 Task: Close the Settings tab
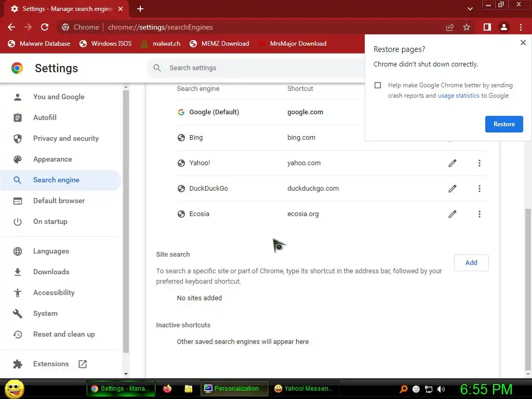point(121,9)
